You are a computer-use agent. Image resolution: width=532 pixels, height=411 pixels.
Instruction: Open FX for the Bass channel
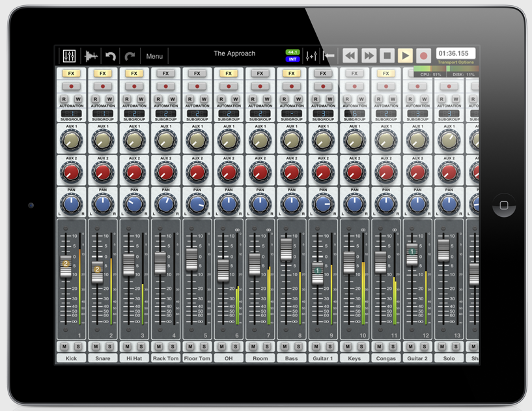292,74
